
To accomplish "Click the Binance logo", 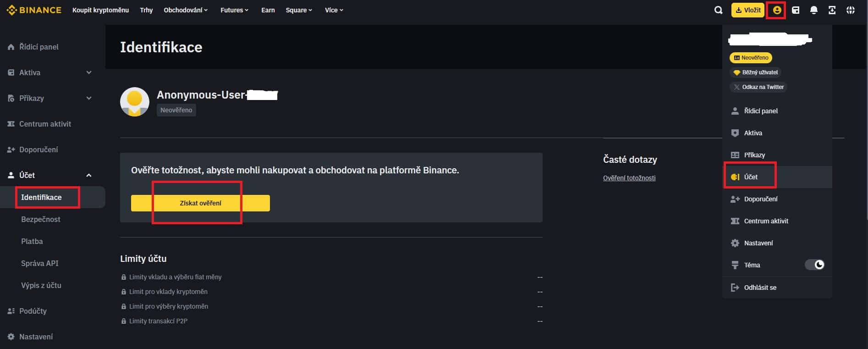I will pos(34,10).
